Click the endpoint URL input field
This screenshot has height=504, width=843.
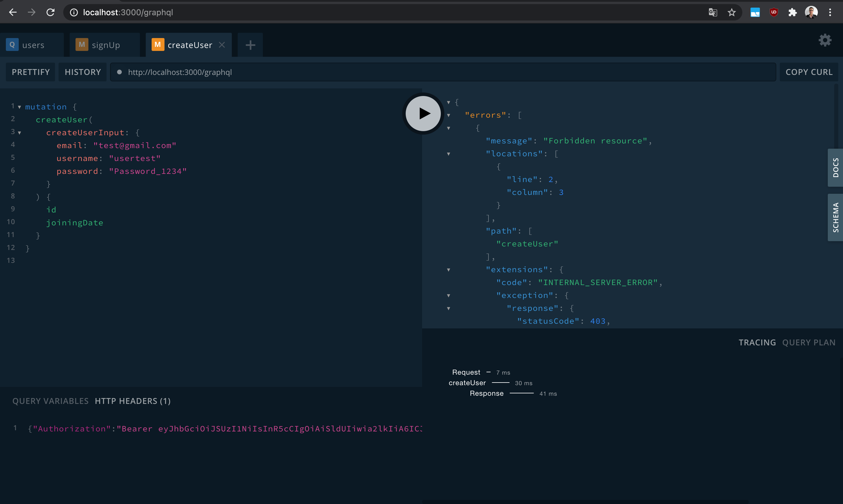(441, 72)
